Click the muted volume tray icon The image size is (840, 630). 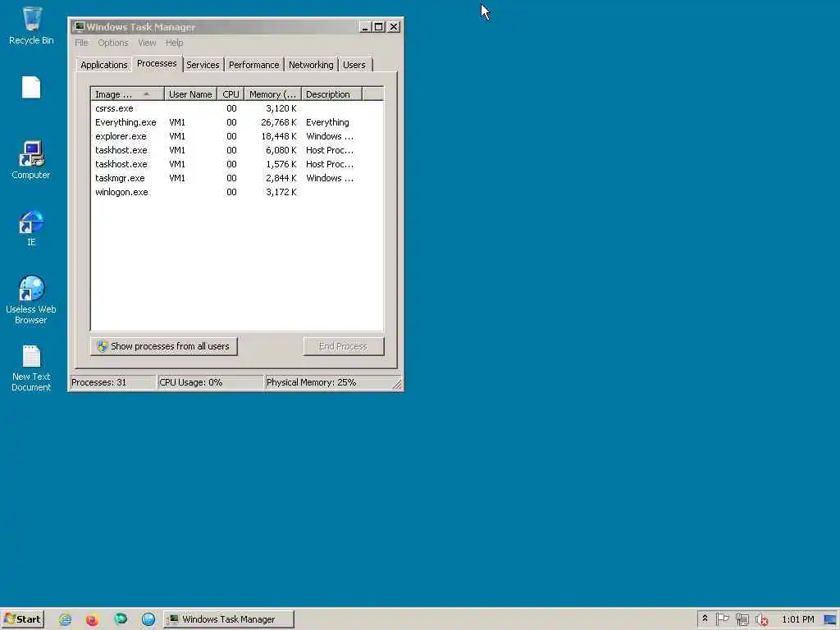click(x=762, y=619)
